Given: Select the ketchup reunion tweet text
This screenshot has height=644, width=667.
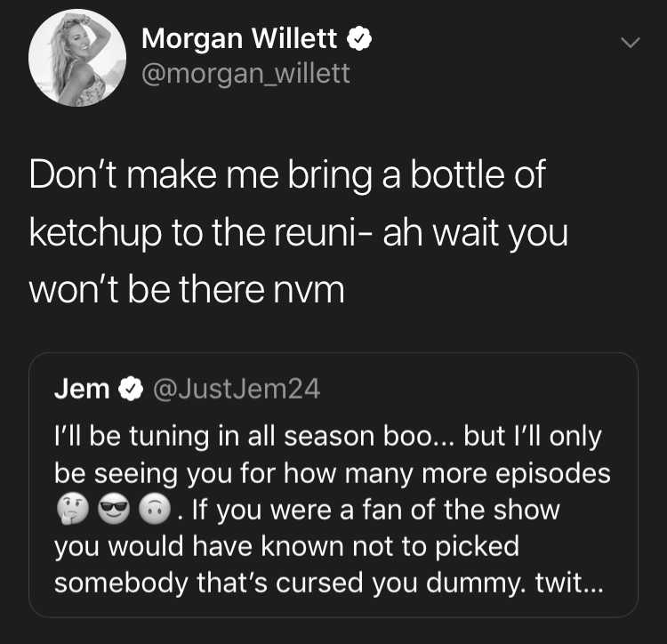Looking at the screenshot, I should pos(299,232).
